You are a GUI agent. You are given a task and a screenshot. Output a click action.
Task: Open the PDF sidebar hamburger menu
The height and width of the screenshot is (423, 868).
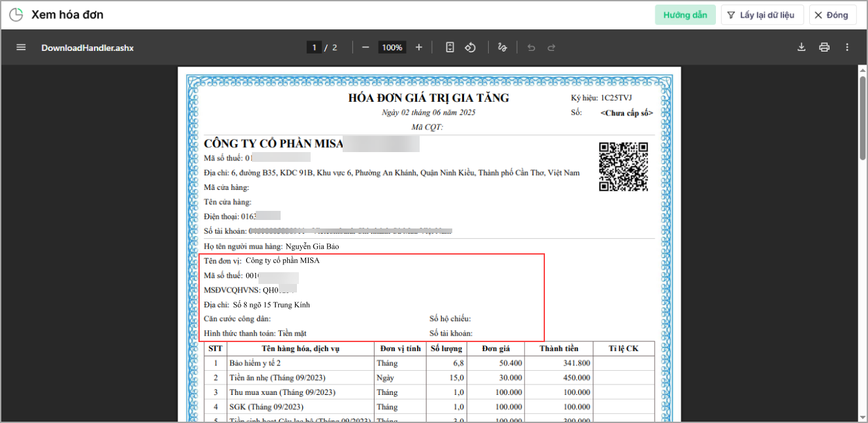[21, 48]
